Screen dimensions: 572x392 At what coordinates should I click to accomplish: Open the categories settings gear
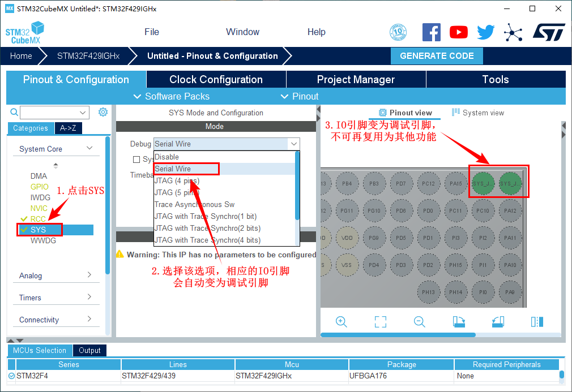tap(103, 112)
